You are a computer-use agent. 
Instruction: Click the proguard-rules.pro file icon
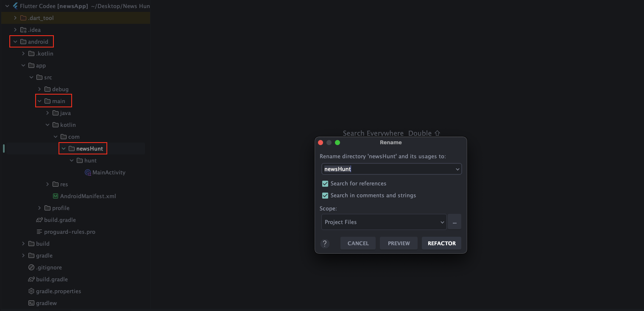[39, 232]
